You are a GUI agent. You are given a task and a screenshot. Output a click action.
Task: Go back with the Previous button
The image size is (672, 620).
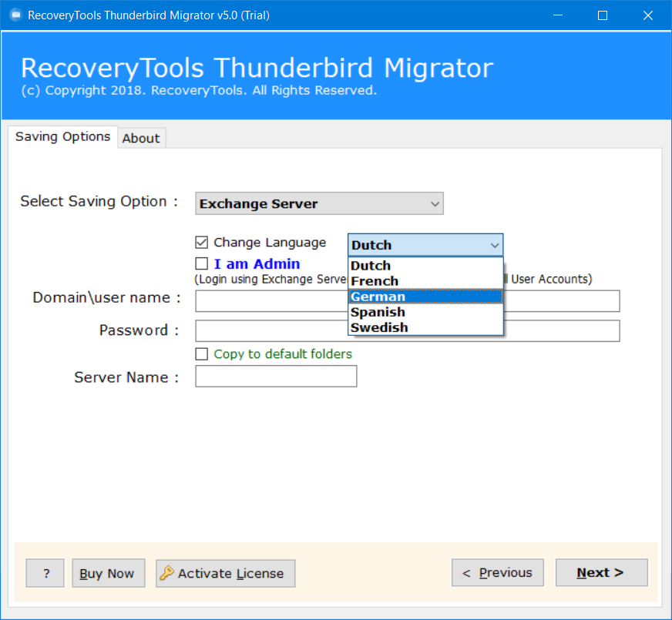pyautogui.click(x=498, y=572)
